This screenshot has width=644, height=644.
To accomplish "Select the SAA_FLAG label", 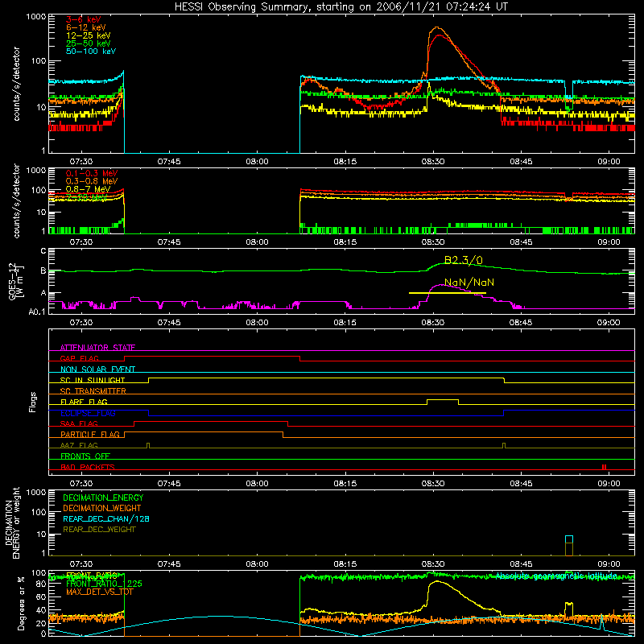I will coord(79,423).
